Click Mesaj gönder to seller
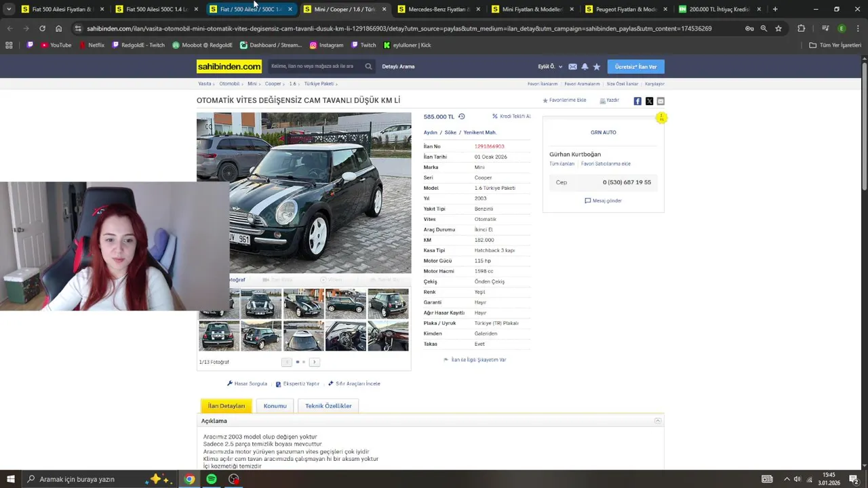This screenshot has width=868, height=488. click(603, 201)
